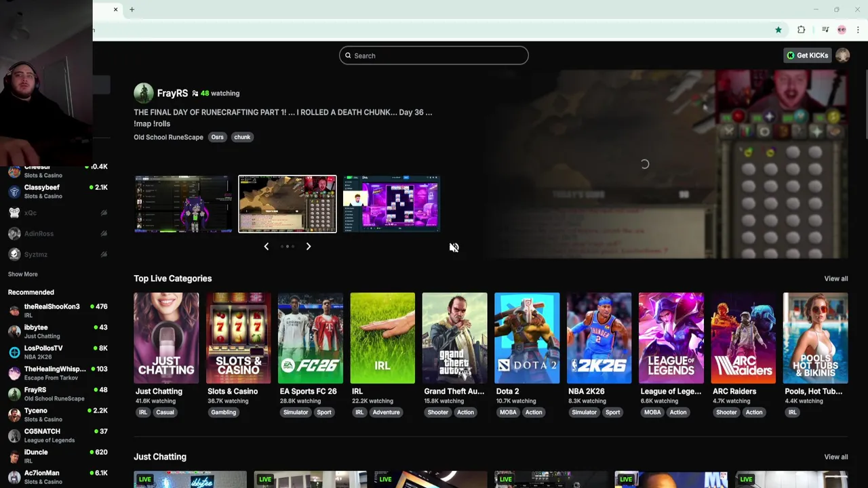Click the browser bookmark star icon
Viewport: 868px width, 488px height.
778,30
